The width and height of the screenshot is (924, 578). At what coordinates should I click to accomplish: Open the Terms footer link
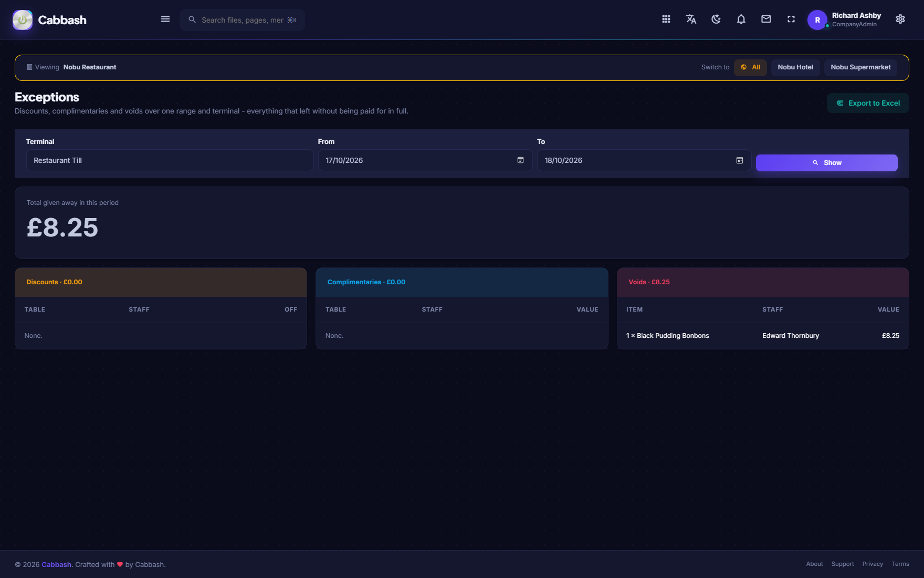[x=900, y=564]
